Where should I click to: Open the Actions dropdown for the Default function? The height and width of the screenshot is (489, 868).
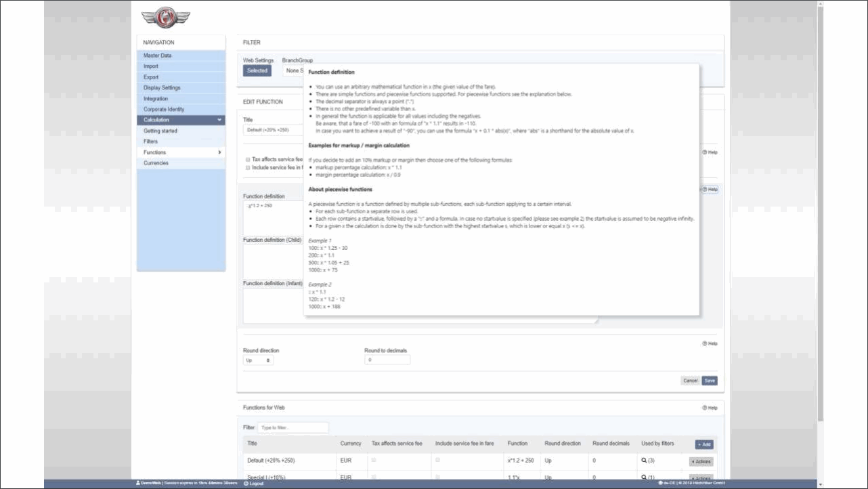(x=701, y=461)
